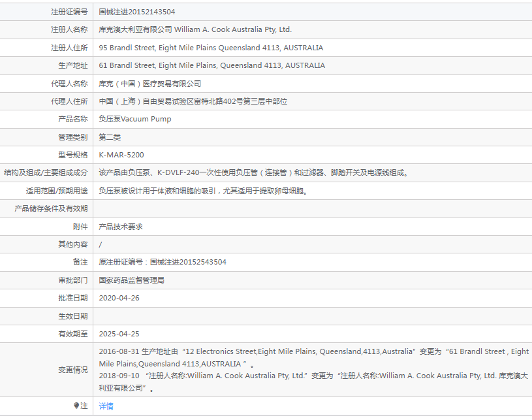532x420 pixels.
Task: Click the 适用范围/预期用途 label
Action: click(x=57, y=191)
